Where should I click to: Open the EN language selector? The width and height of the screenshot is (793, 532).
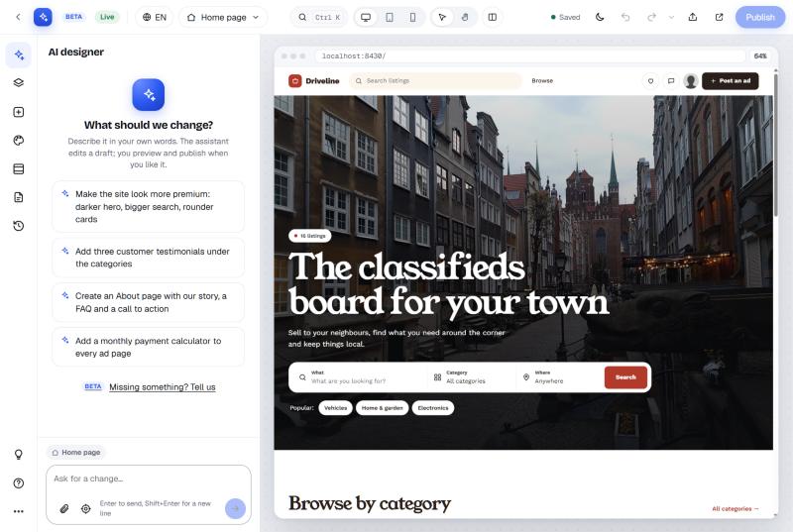[x=155, y=17]
